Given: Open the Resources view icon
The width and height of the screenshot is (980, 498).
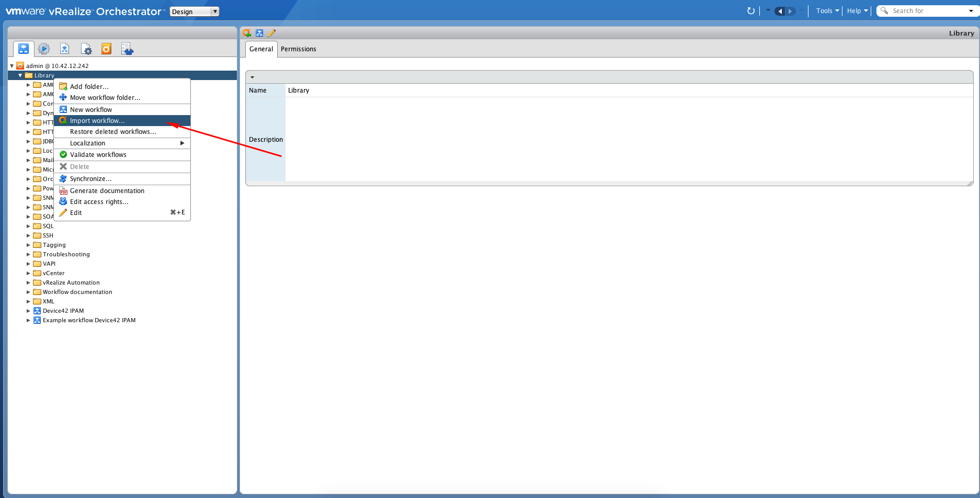Looking at the screenshot, I should click(86, 49).
